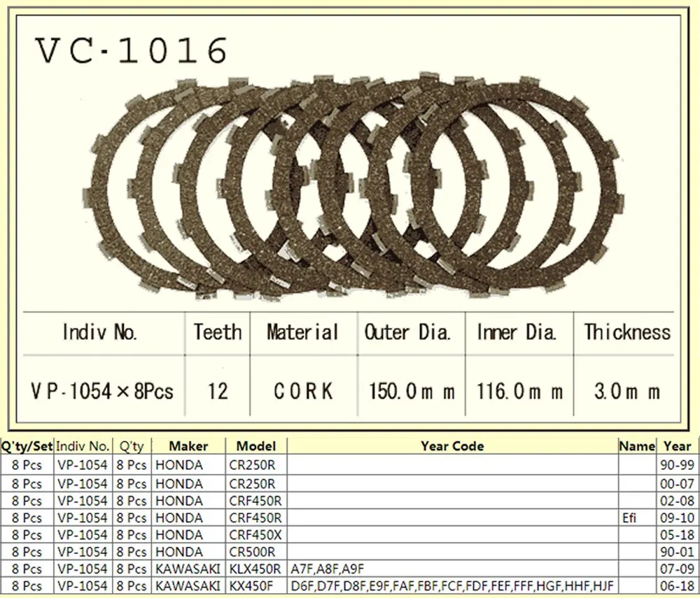Select the 'Inner Dia.' spec header
Image resolution: width=700 pixels, height=598 pixels.
coord(517,333)
